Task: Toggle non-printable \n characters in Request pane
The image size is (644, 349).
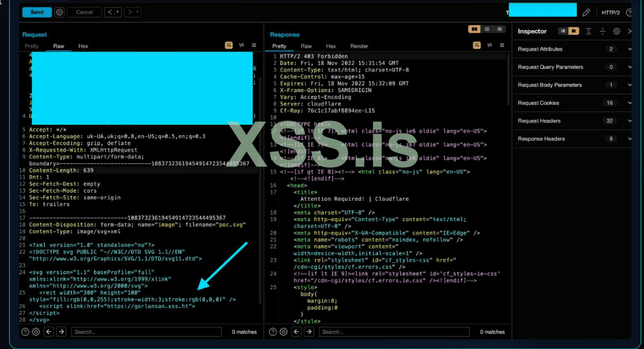Action: click(242, 45)
